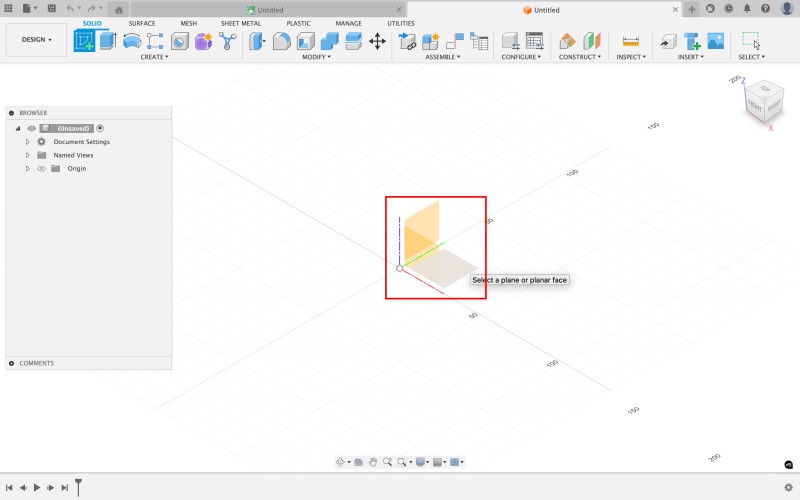Select the Shell tool
Viewport: 800px width, 500px height.
pyautogui.click(x=306, y=41)
